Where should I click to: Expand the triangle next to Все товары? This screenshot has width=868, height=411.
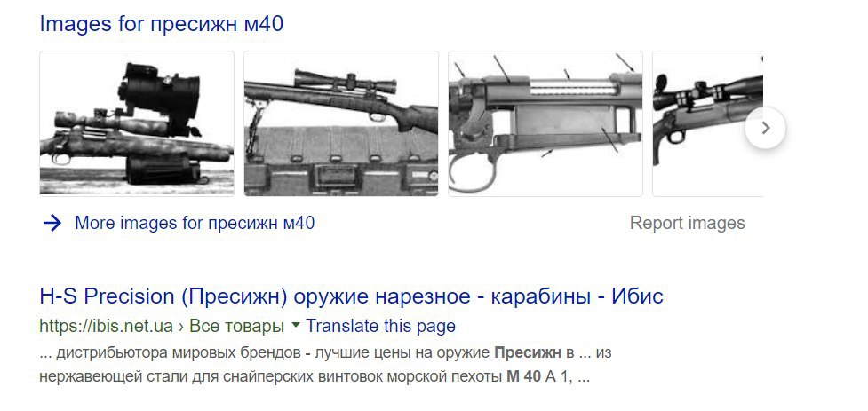point(295,325)
